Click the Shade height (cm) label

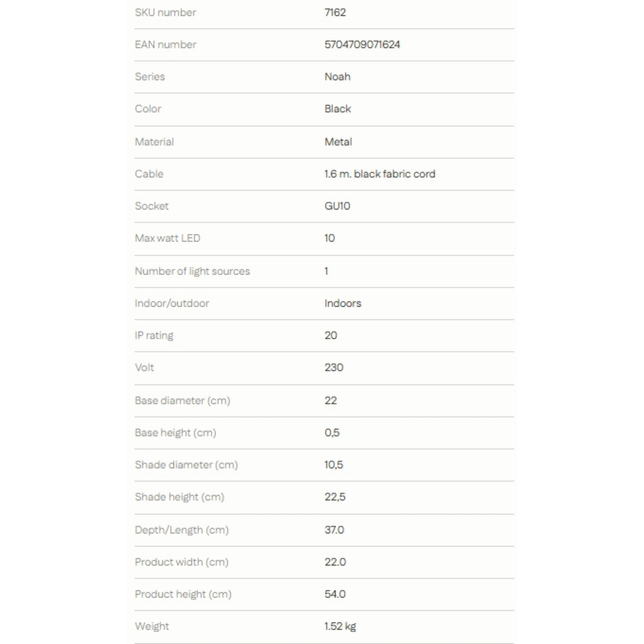[x=180, y=497]
